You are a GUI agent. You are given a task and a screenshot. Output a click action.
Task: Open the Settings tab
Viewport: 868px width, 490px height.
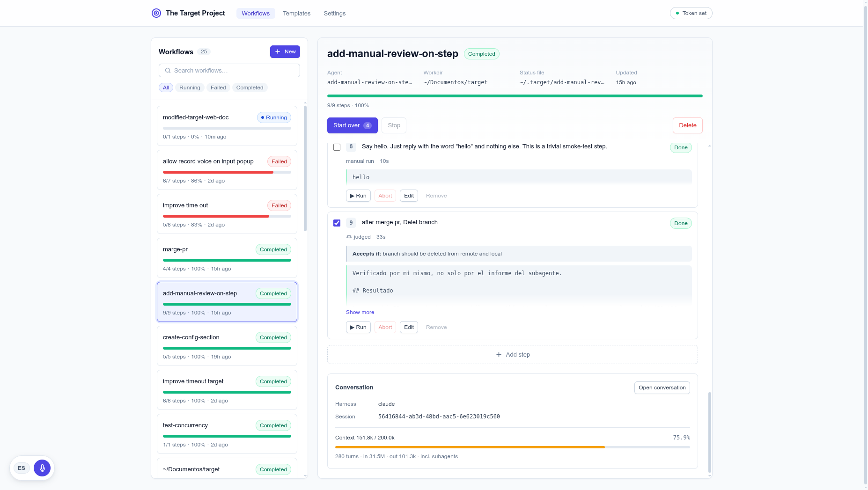[x=335, y=13]
